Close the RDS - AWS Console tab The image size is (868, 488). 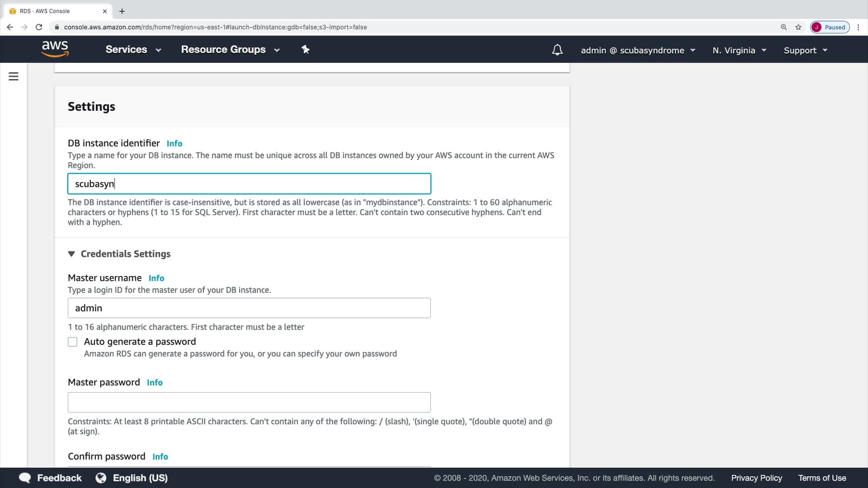[105, 11]
